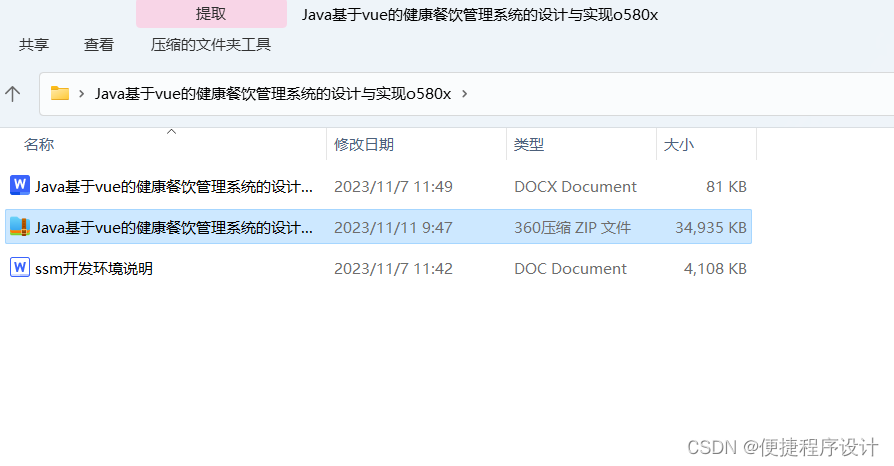The image size is (894, 466).
Task: Click the 360 ZIP archive file icon
Action: tap(20, 226)
